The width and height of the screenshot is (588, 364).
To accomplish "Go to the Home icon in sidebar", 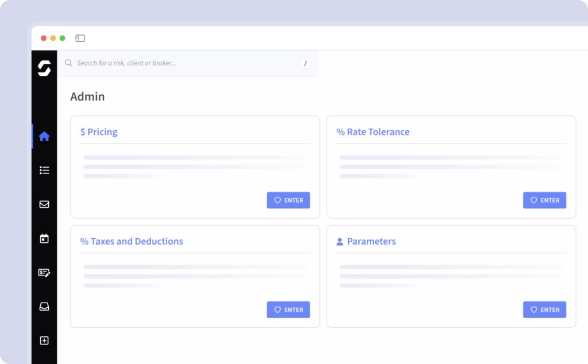I will (x=44, y=137).
